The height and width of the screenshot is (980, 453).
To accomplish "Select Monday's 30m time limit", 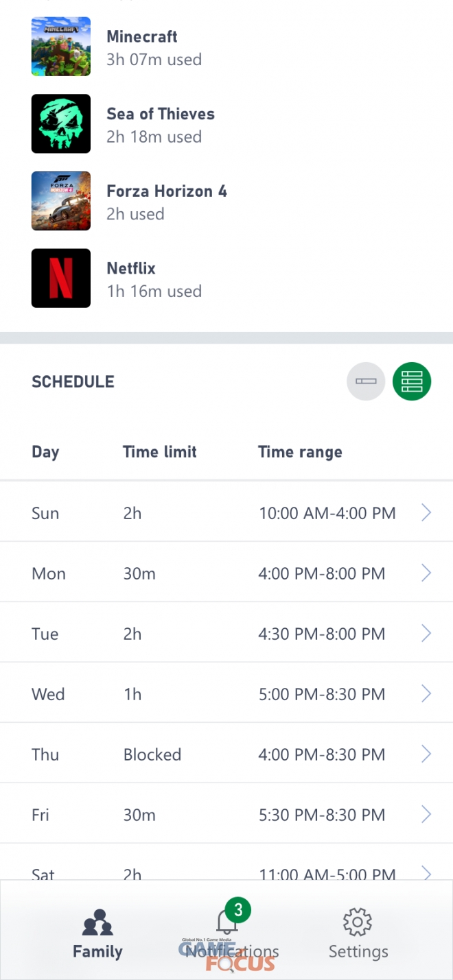I will click(139, 573).
